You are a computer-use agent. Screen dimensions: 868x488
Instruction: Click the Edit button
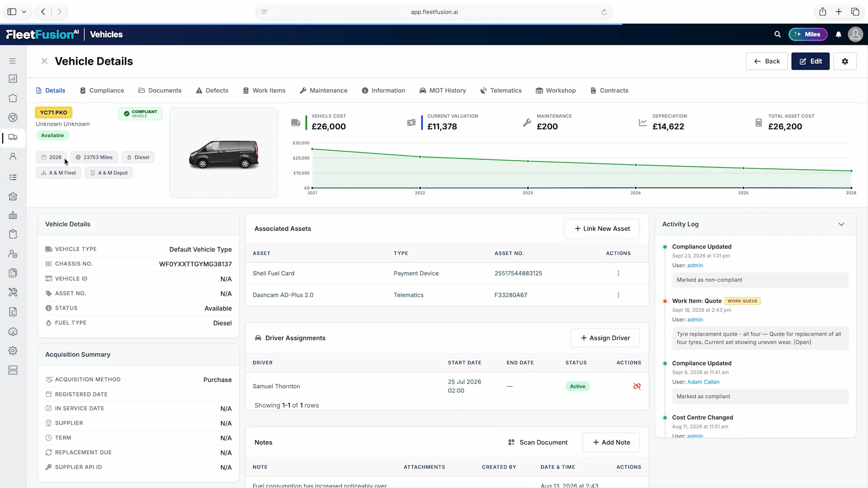811,61
